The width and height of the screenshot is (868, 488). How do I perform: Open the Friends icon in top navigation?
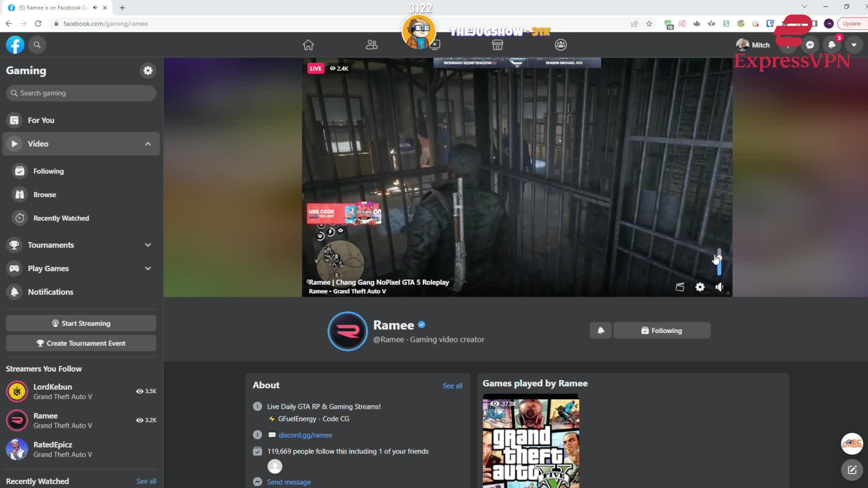[372, 45]
